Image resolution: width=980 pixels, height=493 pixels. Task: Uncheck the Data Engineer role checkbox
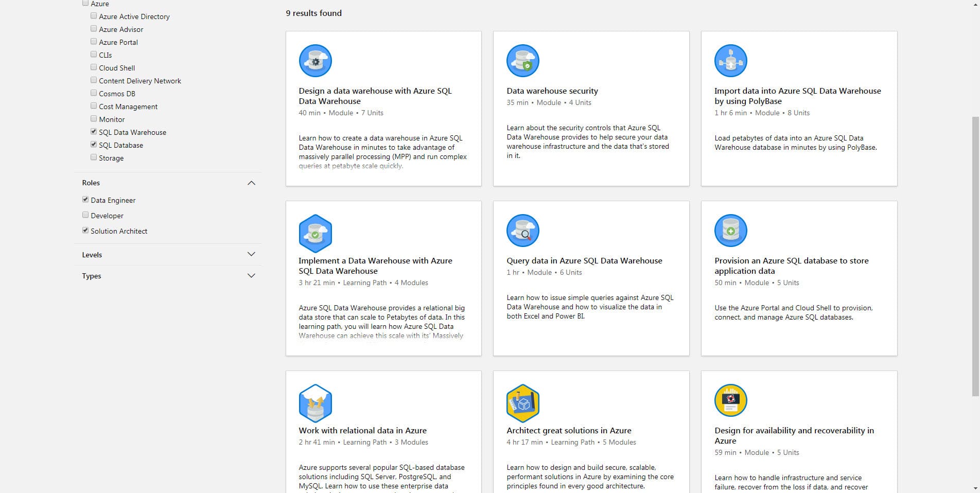(x=85, y=200)
